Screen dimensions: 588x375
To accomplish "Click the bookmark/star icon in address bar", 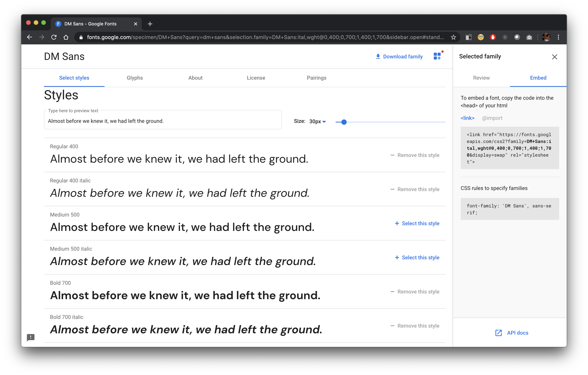I will tap(453, 38).
